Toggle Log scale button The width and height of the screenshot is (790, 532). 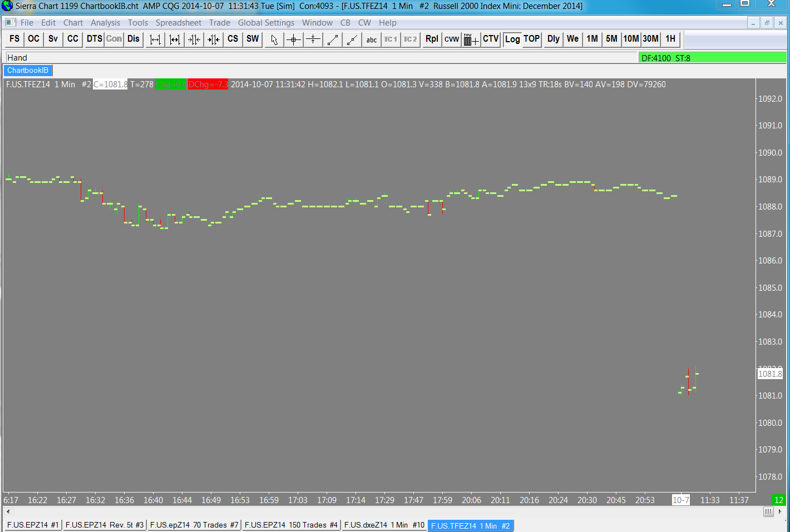click(512, 39)
